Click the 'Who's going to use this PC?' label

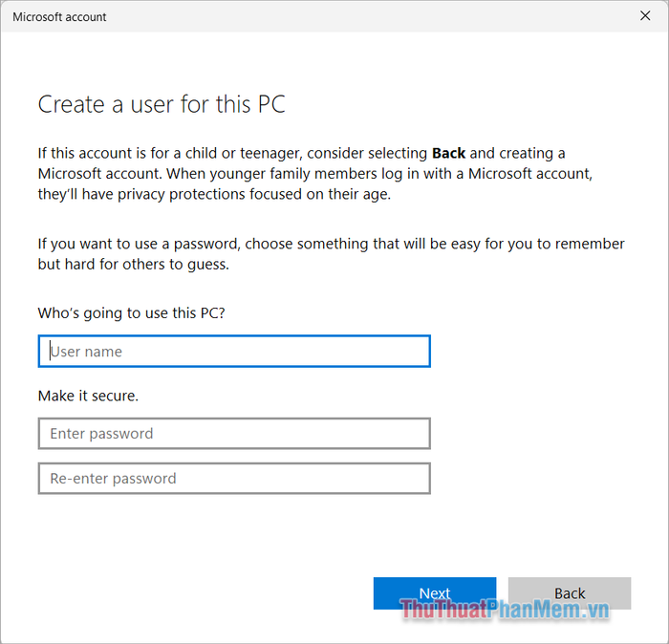(x=132, y=313)
